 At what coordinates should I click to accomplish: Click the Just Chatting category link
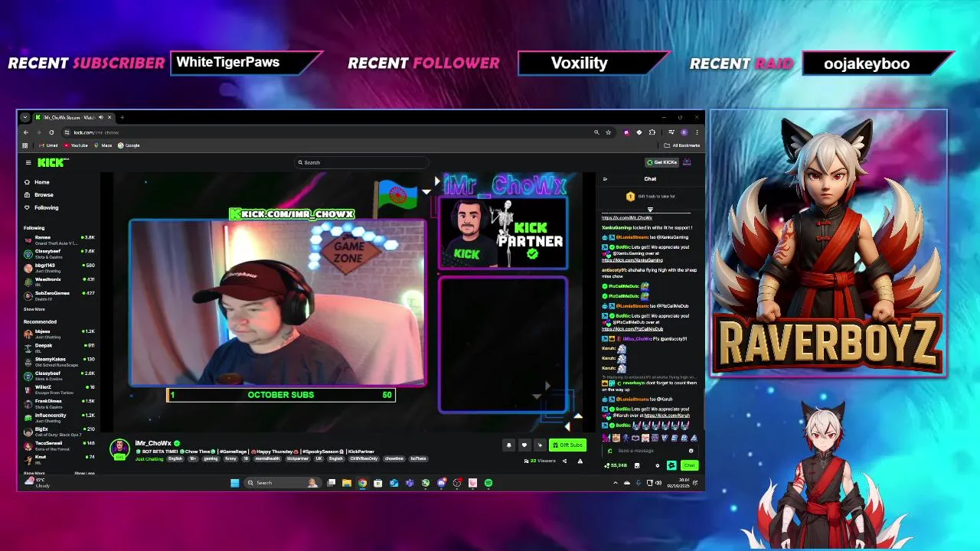coord(149,458)
